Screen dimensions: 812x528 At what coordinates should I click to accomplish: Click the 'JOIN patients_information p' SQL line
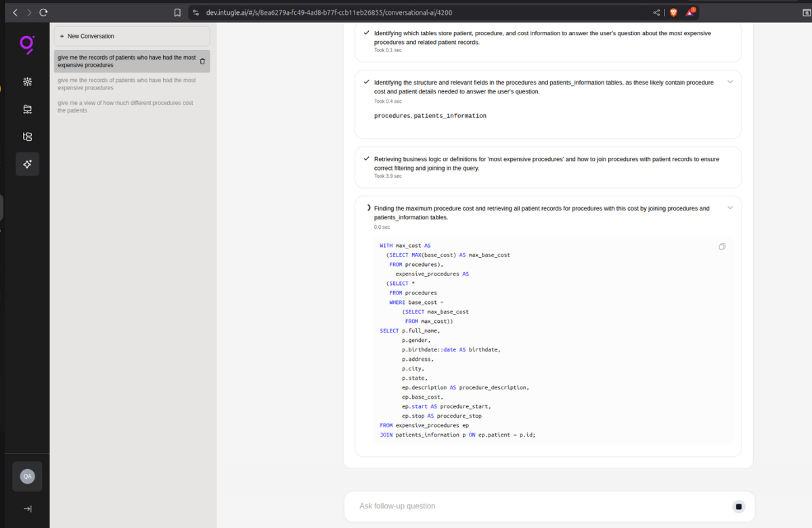coord(457,435)
